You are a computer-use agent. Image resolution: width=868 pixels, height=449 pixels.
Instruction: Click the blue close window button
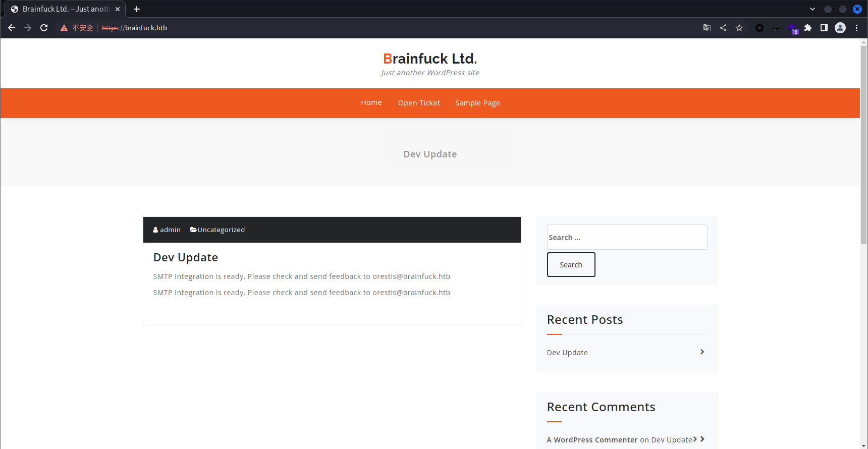pyautogui.click(x=857, y=9)
